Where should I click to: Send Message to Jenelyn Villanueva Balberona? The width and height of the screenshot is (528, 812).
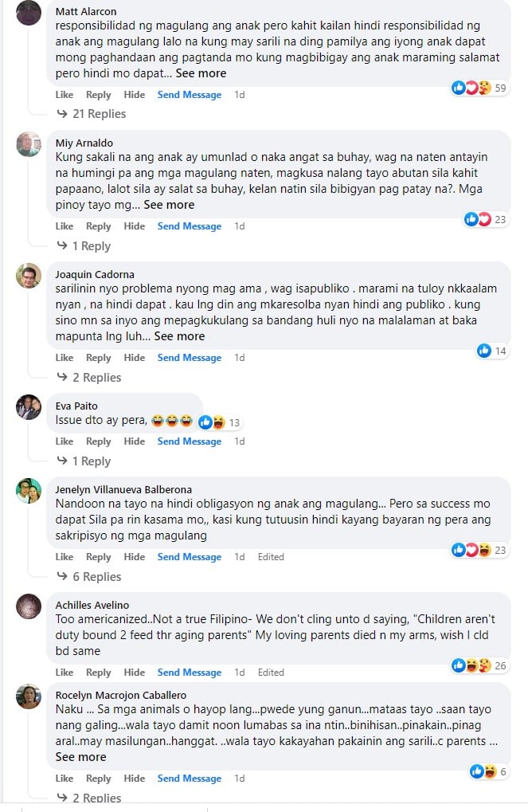190,557
